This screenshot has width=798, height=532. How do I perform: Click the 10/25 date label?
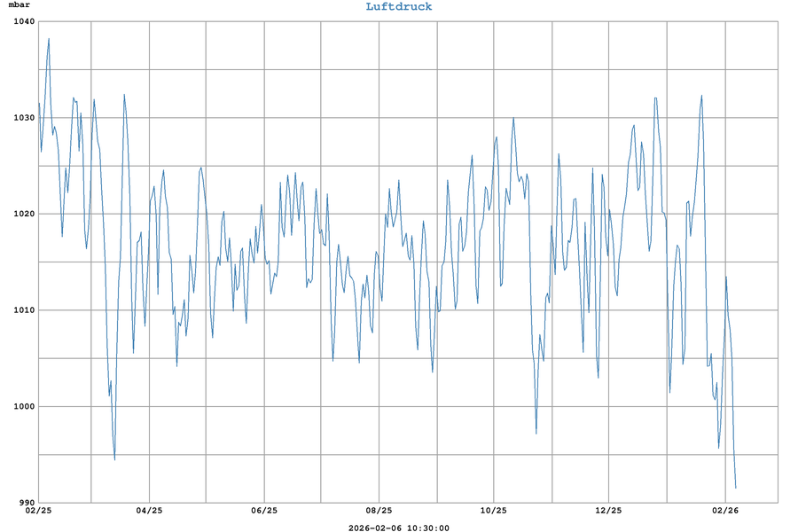pos(494,511)
